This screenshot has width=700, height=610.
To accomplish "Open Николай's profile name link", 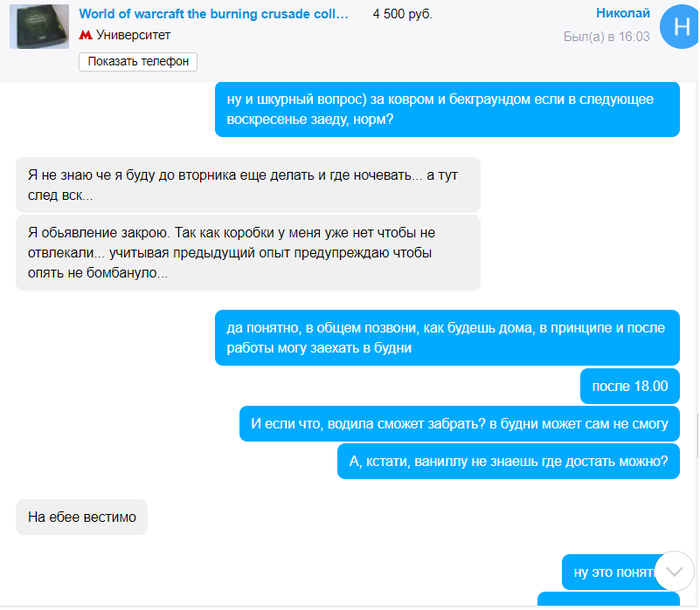I will (623, 13).
